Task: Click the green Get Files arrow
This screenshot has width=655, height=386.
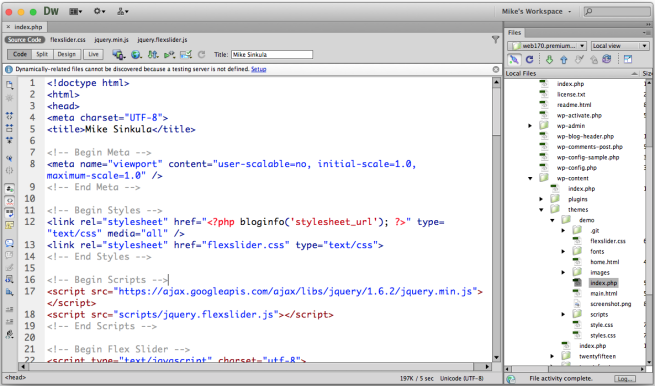Action: (x=549, y=60)
